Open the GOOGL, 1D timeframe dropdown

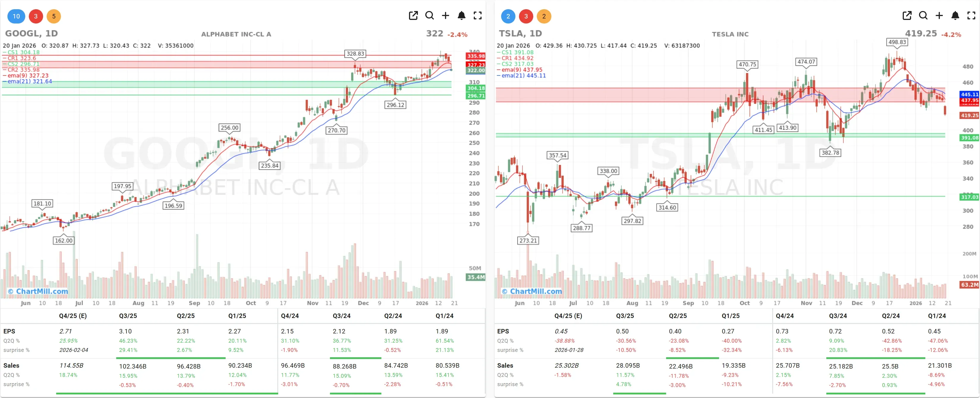tap(31, 34)
